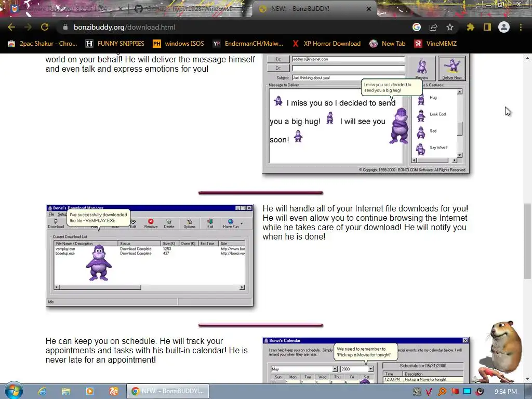The width and height of the screenshot is (532, 399).
Task: Open the windows ISOS bookmark
Action: tap(179, 44)
